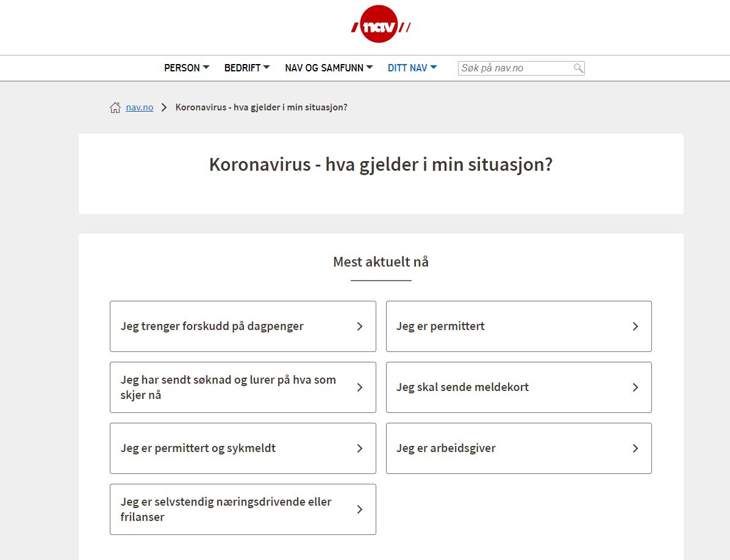Click chevron on 'Jeg er arbeidsgiver' card

tap(635, 448)
